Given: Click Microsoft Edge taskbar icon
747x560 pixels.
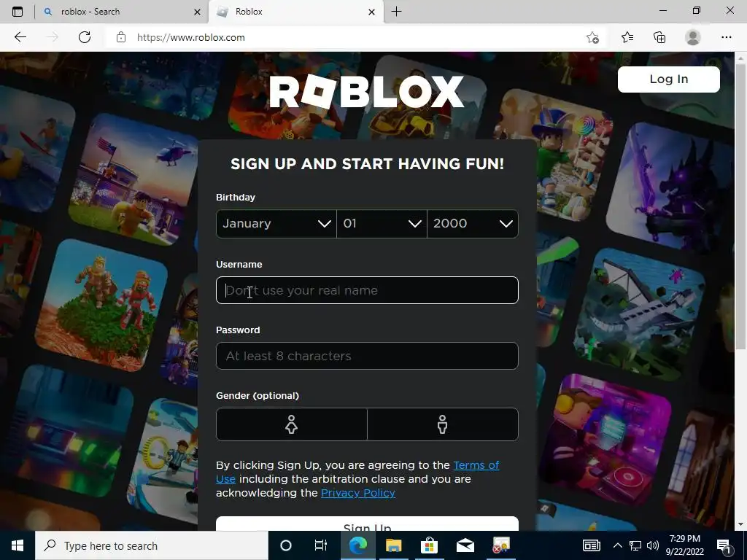Looking at the screenshot, I should pos(357,545).
